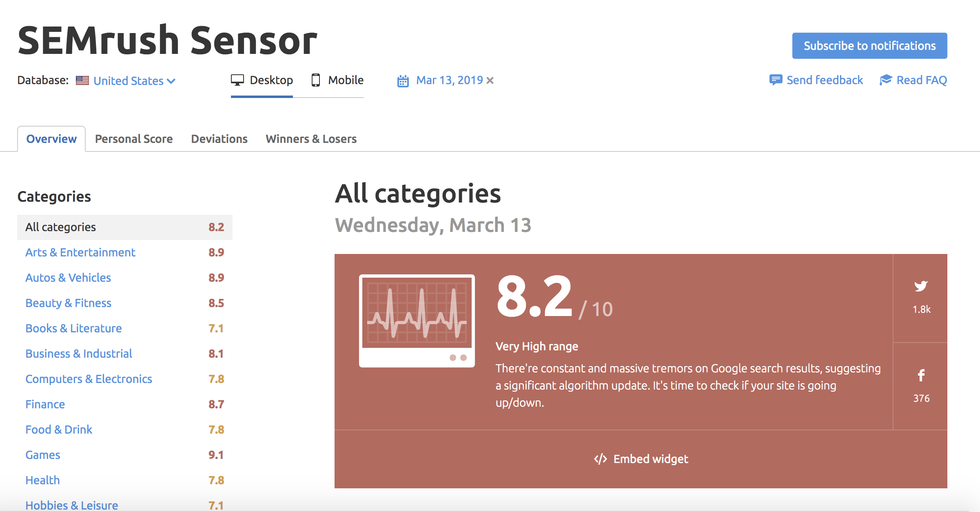Viewport: 980px width, 512px height.
Task: Click the embed code brackets icon
Action: 600,459
